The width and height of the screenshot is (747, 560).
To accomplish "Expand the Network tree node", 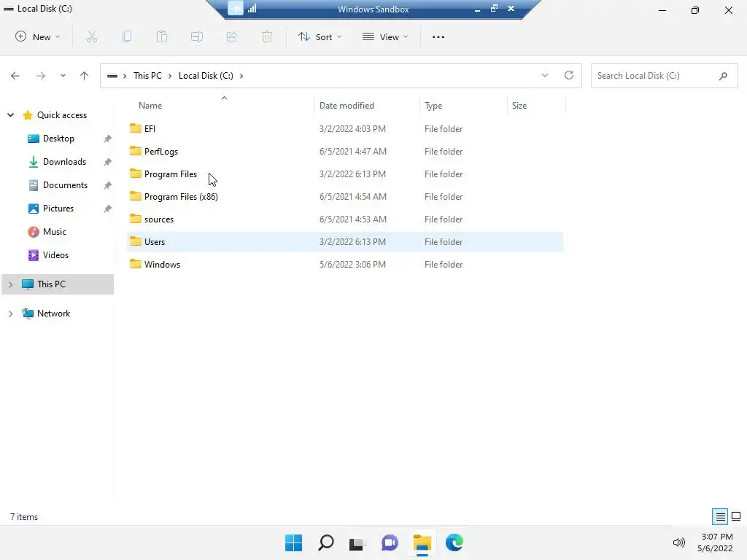I will (x=10, y=314).
